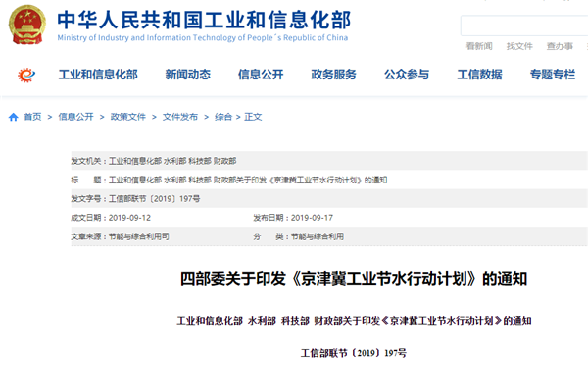
Task: Go to 文件发布 breadcrumb link
Action: pyautogui.click(x=180, y=117)
